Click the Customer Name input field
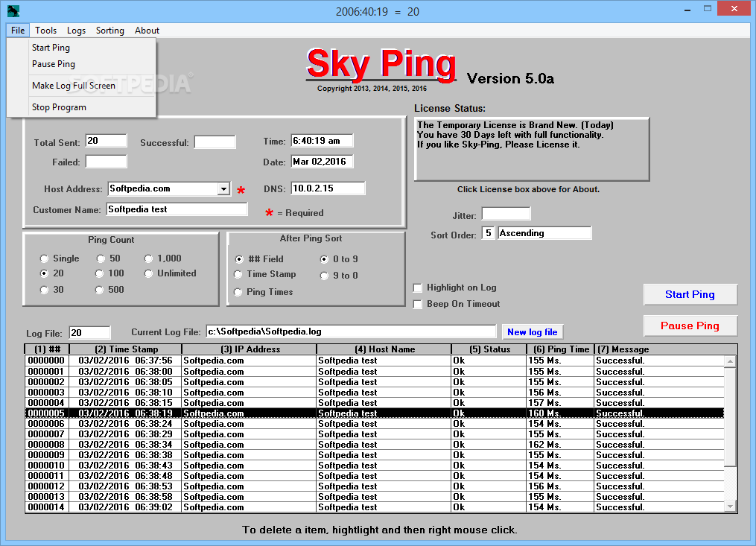The width and height of the screenshot is (756, 546). [177, 209]
